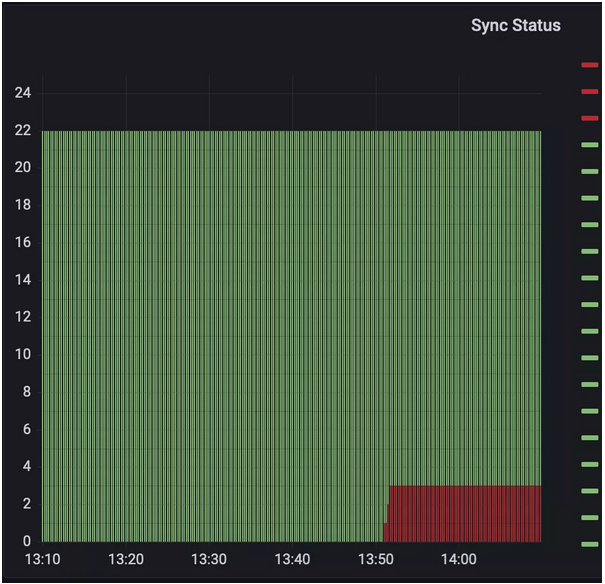Click the 22 value on y-axis
605x584 pixels.
tap(22, 131)
